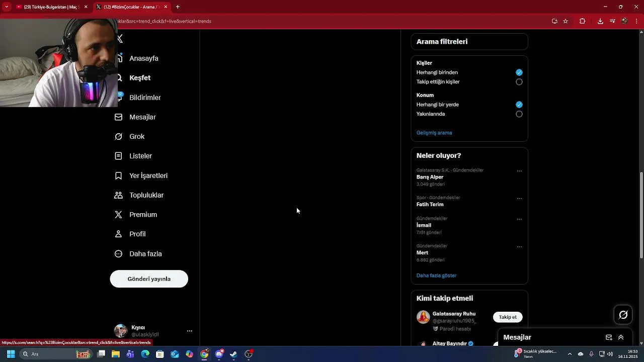Click the Grok slash icon in sidebar
Screen dimensions: 644x362
[x=119, y=137]
